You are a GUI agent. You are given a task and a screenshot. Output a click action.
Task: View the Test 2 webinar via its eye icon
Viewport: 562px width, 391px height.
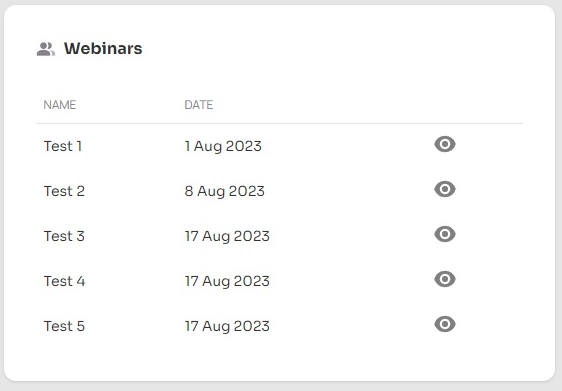(445, 189)
